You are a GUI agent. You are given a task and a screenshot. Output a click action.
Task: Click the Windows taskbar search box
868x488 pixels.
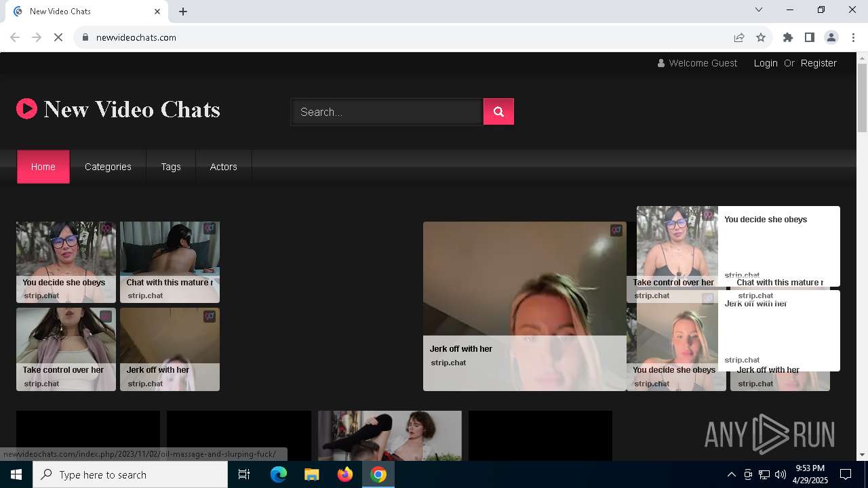[x=130, y=474]
